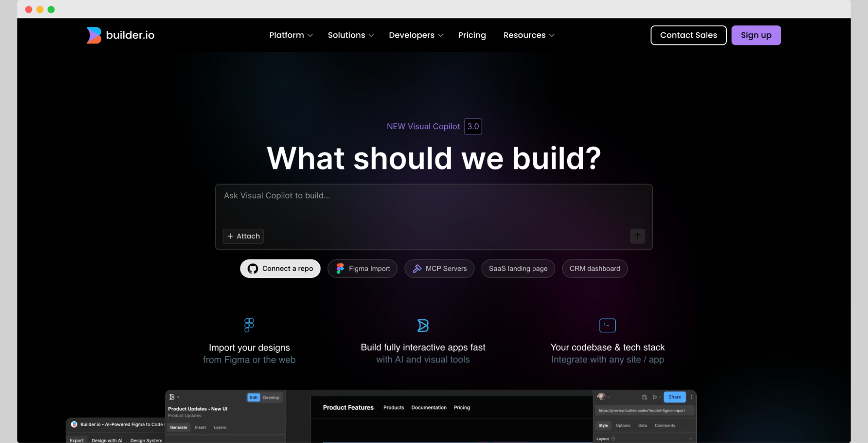Click the preview URL field in editor
868x443 pixels.
click(644, 410)
